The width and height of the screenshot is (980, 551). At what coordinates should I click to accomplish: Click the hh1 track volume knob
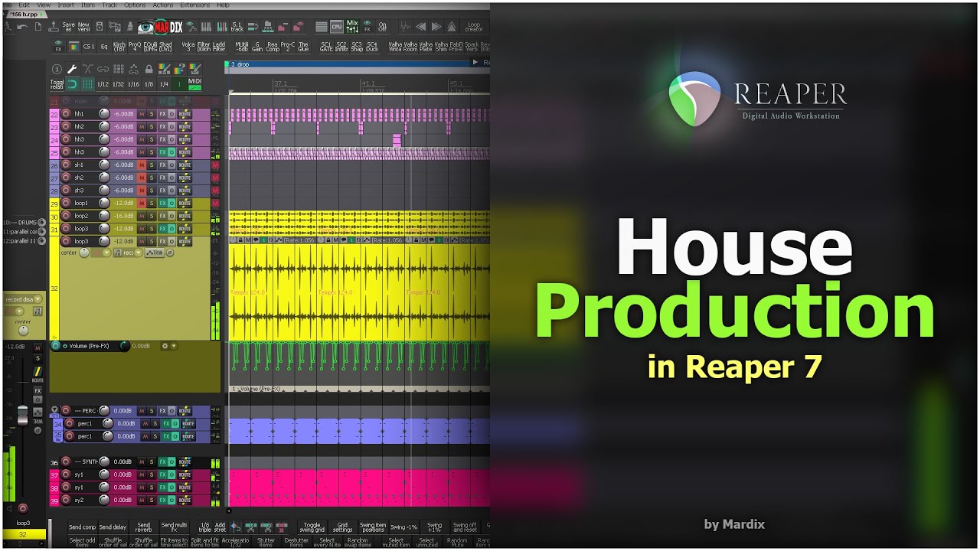(x=104, y=114)
